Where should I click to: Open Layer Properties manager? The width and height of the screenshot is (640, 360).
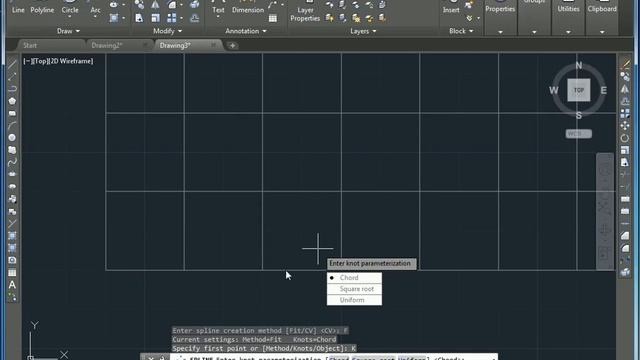click(x=305, y=11)
